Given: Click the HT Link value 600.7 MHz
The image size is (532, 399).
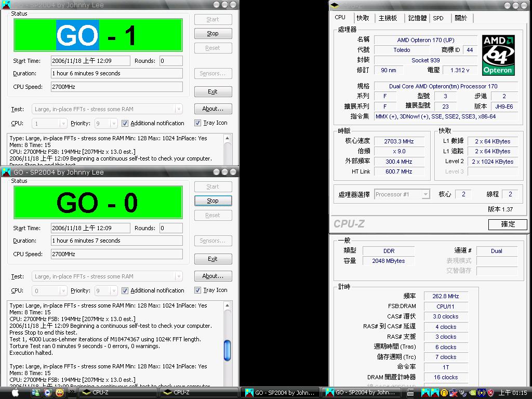Looking at the screenshot, I should click(399, 171).
